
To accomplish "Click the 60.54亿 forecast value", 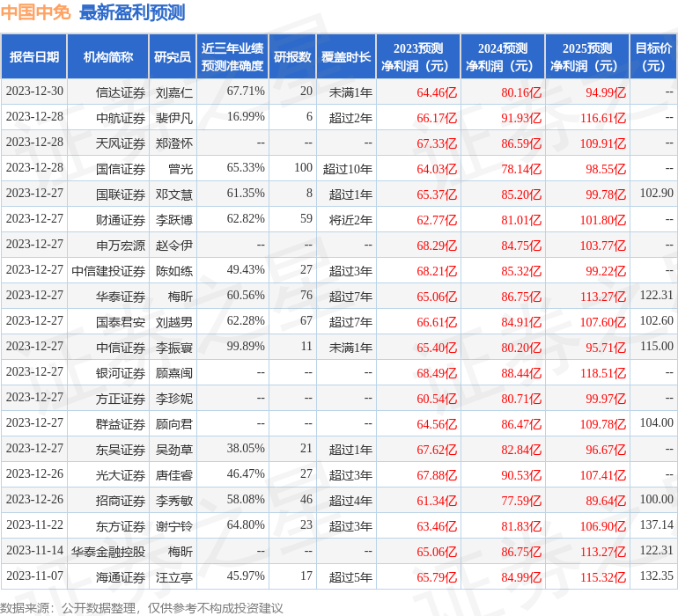I will click(x=437, y=398).
